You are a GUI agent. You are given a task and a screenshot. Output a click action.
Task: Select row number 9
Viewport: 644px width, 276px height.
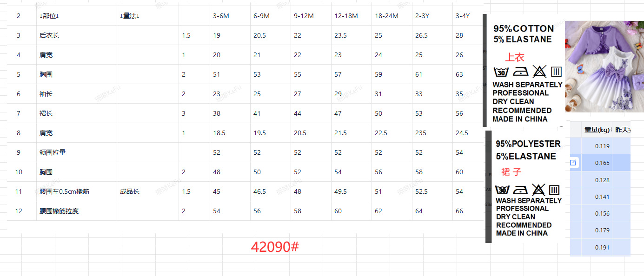(x=19, y=152)
